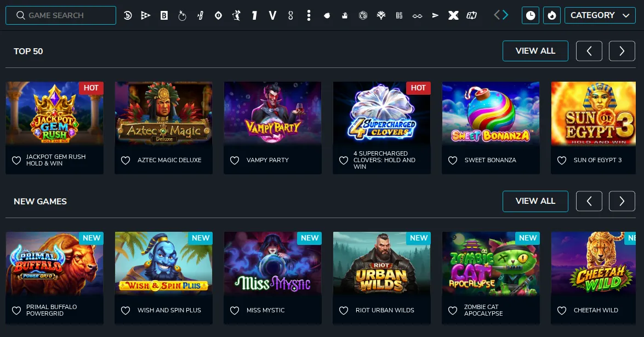Open Aztec Magic Deluxe game thumbnail
This screenshot has width=644, height=337.
[x=163, y=113]
